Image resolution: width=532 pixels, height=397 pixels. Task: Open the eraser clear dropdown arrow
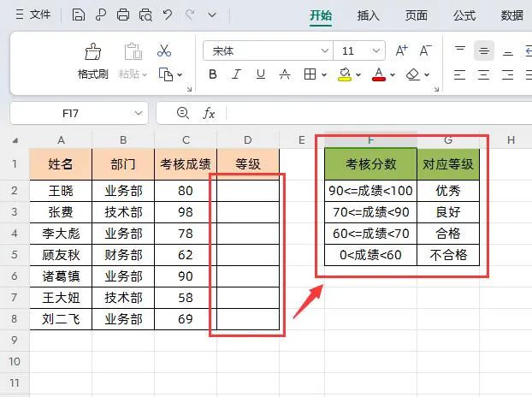[427, 74]
